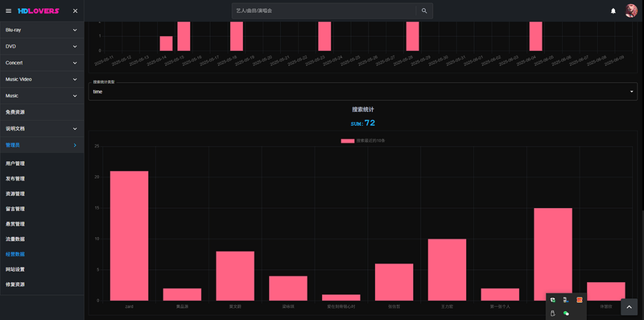Click the USB device tray icon
This screenshot has height=320, width=644.
[553, 314]
